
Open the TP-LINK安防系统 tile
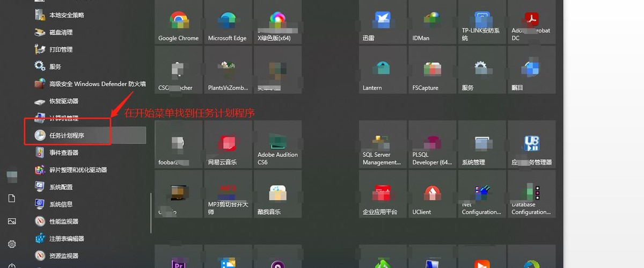pyautogui.click(x=482, y=22)
